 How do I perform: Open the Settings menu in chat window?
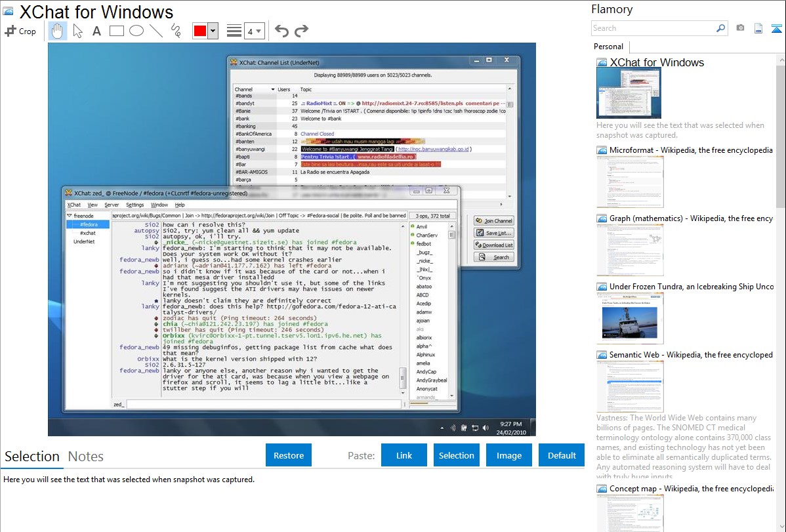134,205
